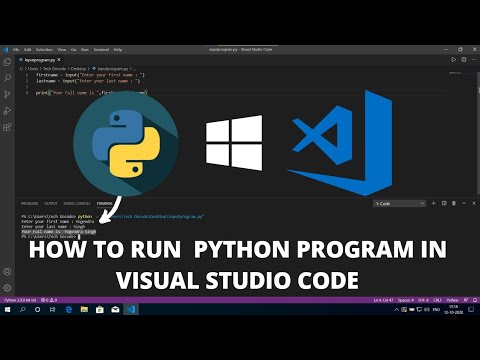Open editor More Actions ellipsis
Screen dimensions: 480x360
(x=474, y=60)
